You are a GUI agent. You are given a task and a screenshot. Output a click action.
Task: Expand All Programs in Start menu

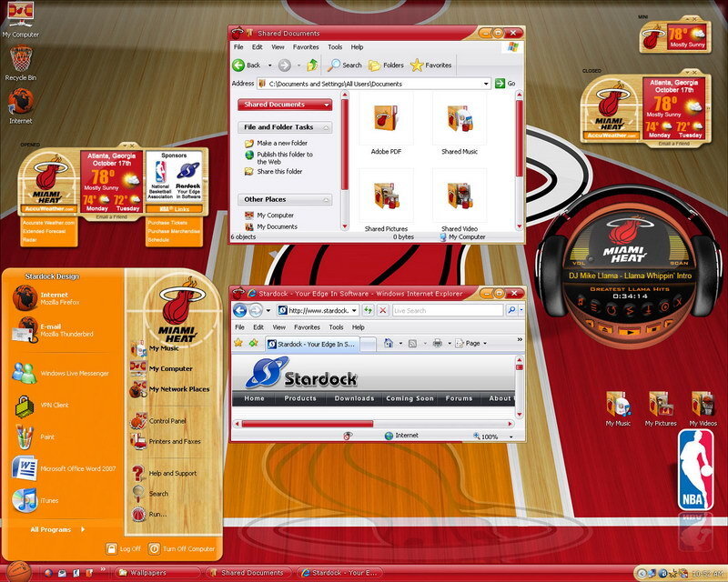pos(56,529)
